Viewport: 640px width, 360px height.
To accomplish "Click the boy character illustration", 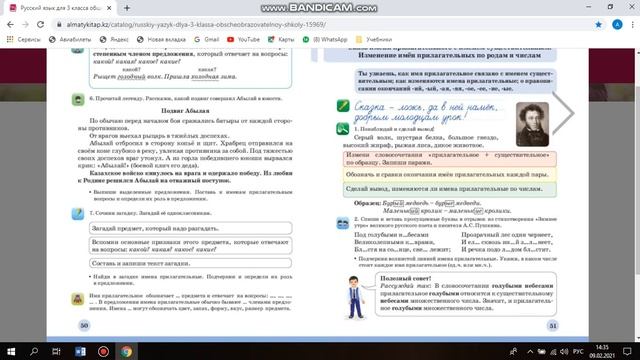I will click(355, 297).
